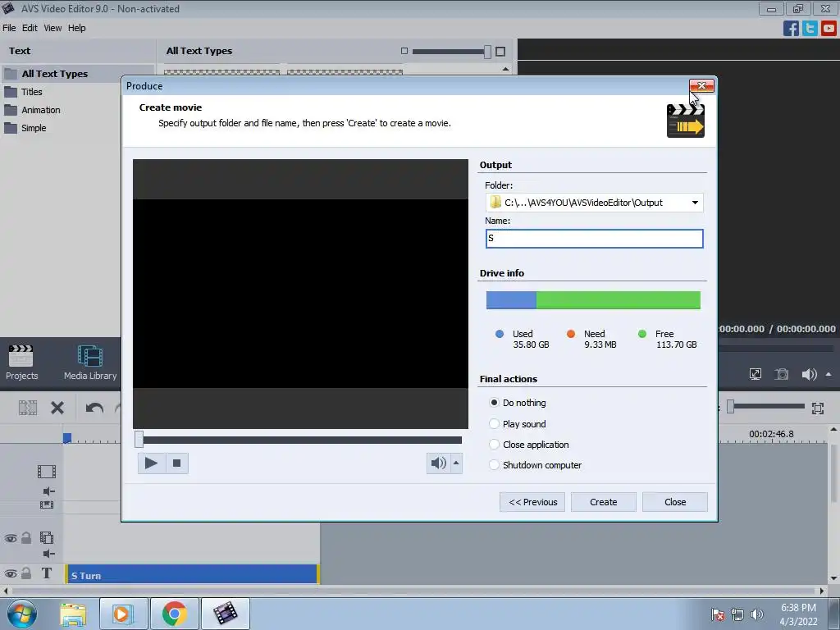Click AVS Video Editor taskbar icon
Viewport: 840px width, 630px height.
click(x=225, y=614)
